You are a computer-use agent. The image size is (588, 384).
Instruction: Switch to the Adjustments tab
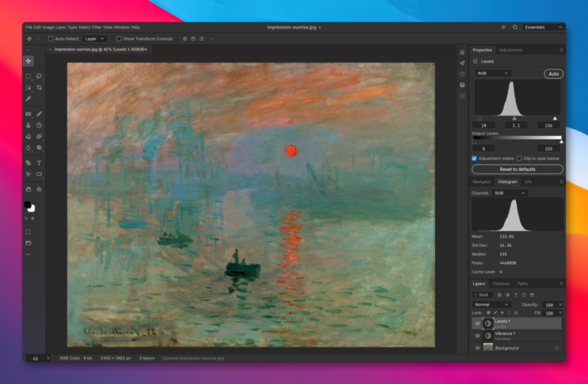pyautogui.click(x=511, y=50)
